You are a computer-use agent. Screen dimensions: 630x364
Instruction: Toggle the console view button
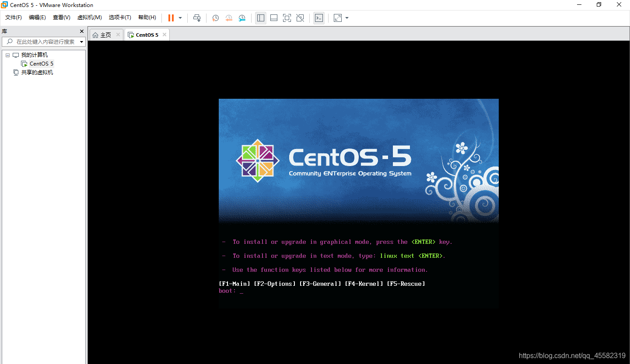click(x=319, y=18)
